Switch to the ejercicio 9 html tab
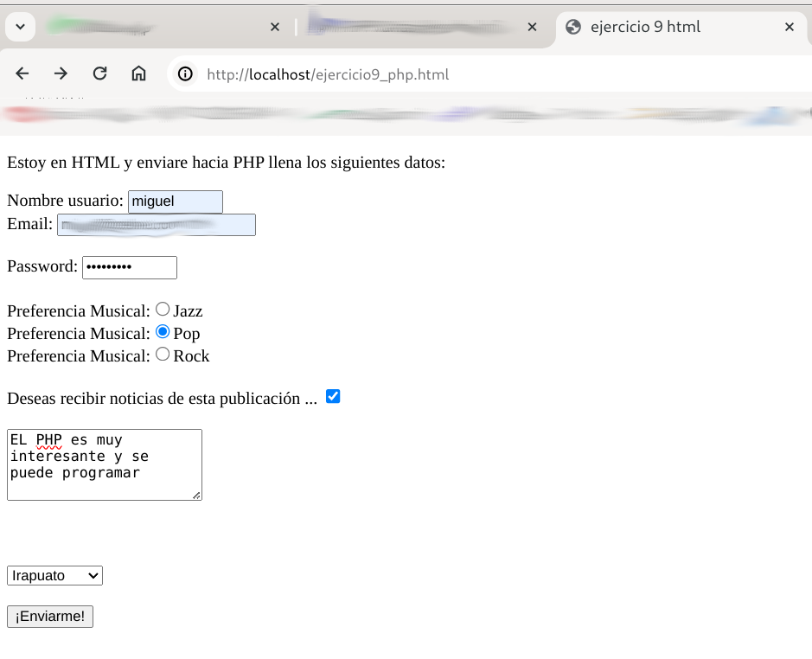The width and height of the screenshot is (812, 659). pyautogui.click(x=657, y=27)
